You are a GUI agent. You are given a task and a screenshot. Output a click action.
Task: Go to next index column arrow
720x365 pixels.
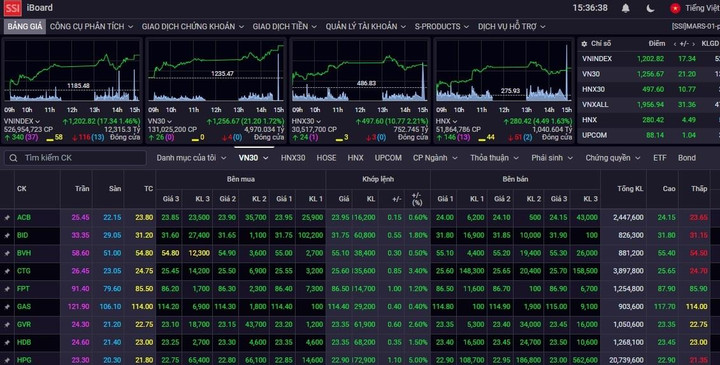693,44
